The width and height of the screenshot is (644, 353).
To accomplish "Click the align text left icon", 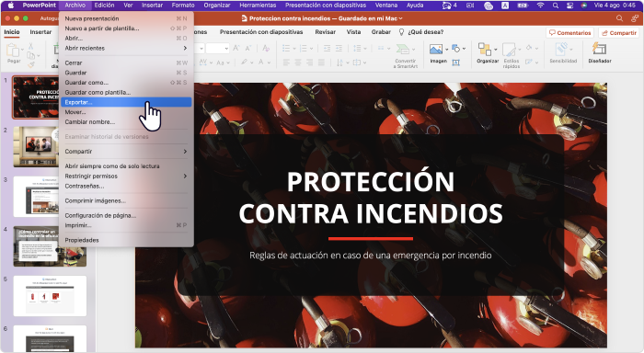I will (x=286, y=63).
